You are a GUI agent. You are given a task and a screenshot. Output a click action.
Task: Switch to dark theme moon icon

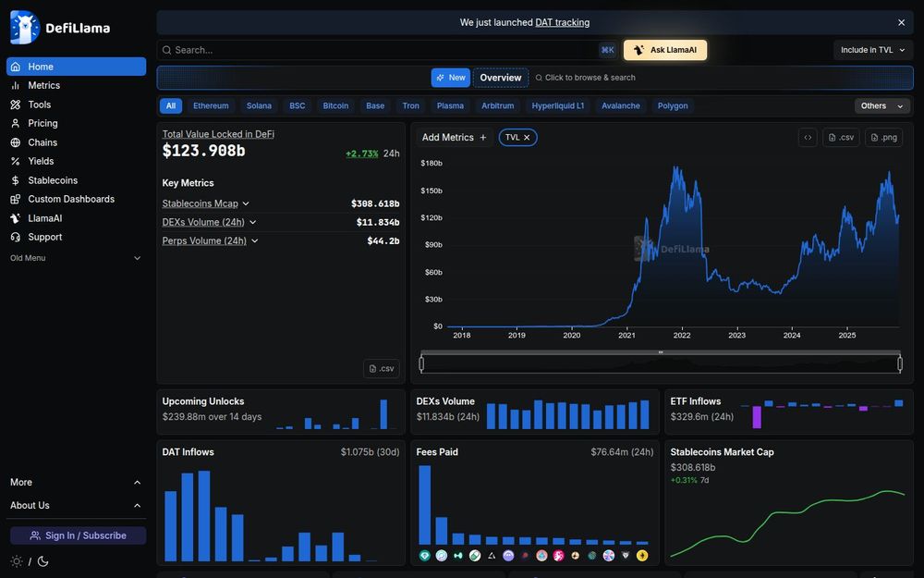click(x=43, y=561)
